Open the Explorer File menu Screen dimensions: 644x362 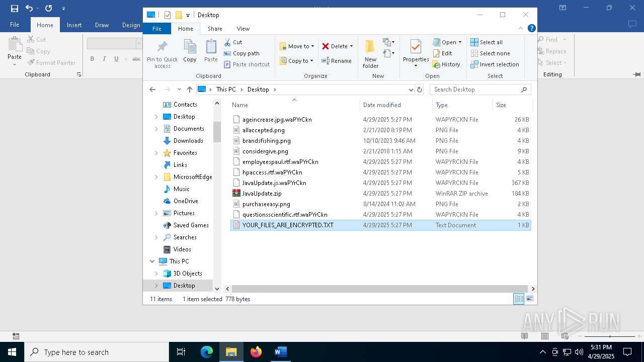click(x=157, y=29)
